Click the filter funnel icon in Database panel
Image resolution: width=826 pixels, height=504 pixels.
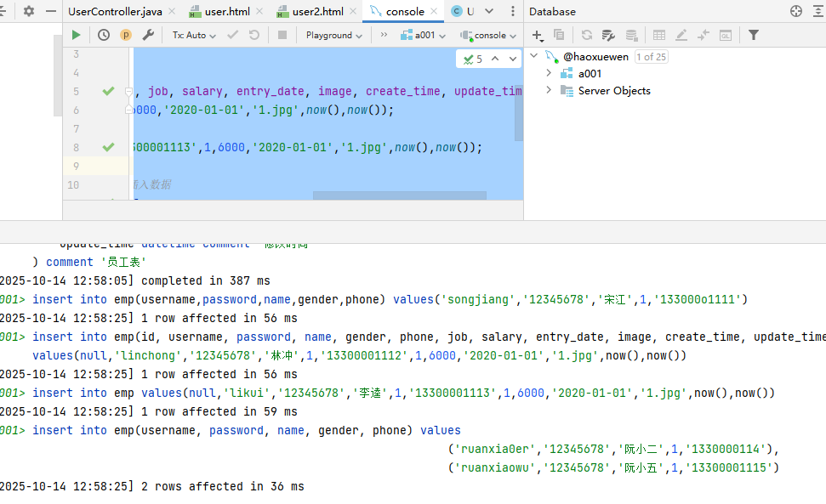[x=754, y=35]
